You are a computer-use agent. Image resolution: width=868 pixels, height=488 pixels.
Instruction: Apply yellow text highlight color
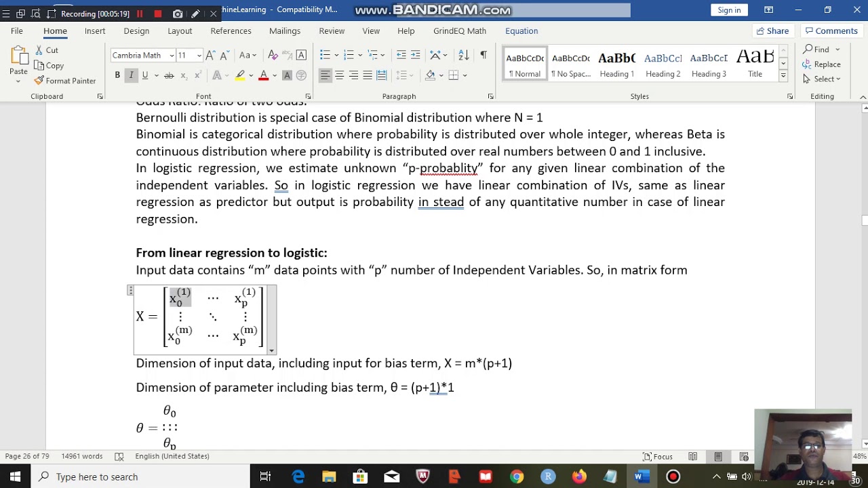239,75
